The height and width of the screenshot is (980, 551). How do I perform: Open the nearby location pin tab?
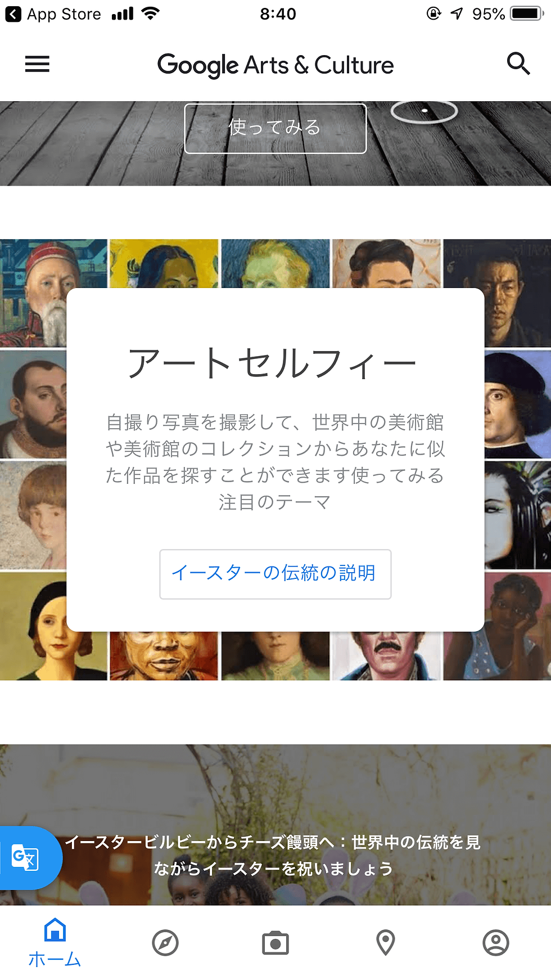tap(386, 943)
